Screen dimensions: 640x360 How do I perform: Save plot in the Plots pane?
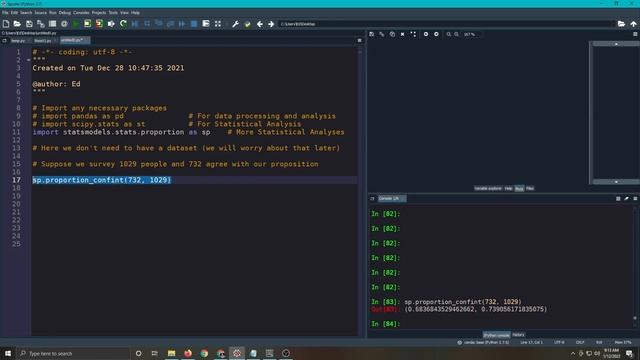click(x=371, y=34)
